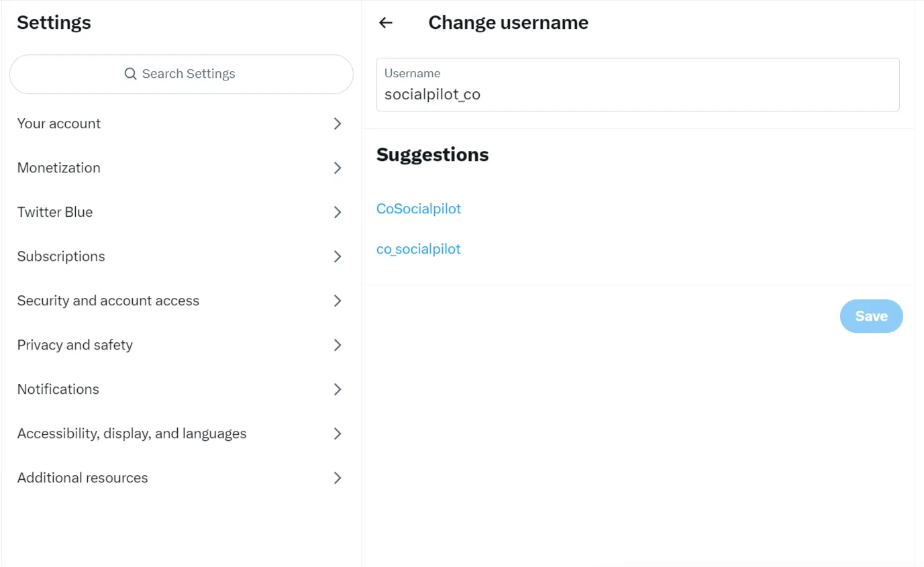Click the back arrow beside Change username
The height and width of the screenshot is (567, 924).
[x=385, y=23]
